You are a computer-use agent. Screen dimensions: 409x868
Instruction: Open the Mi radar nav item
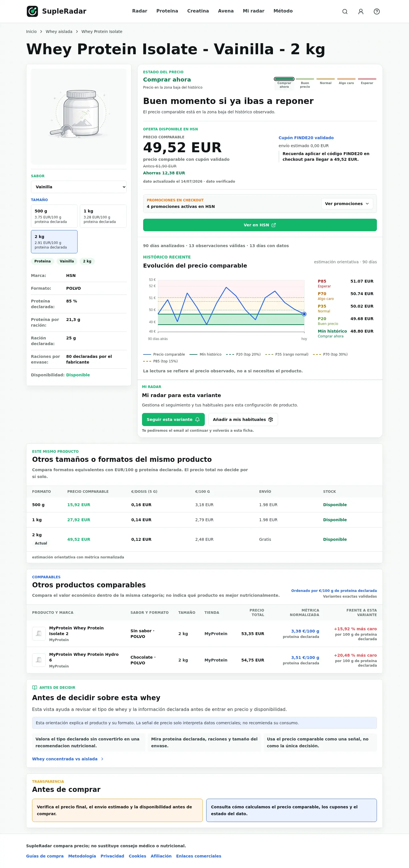coord(253,11)
